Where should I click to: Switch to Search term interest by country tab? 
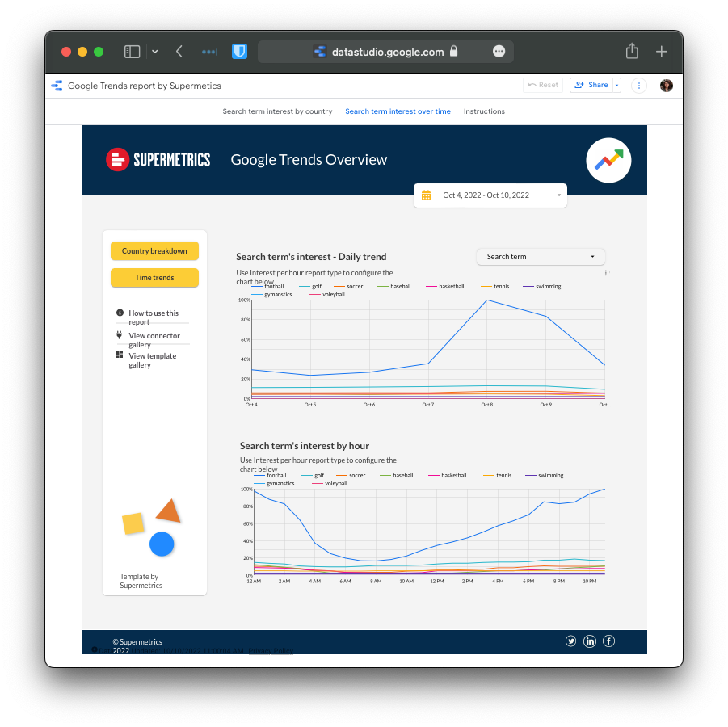tap(277, 111)
